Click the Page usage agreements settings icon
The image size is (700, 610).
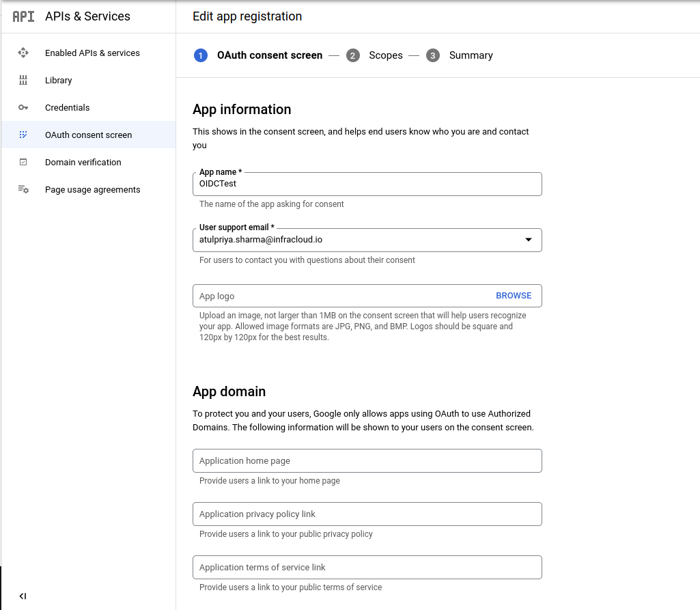click(23, 189)
